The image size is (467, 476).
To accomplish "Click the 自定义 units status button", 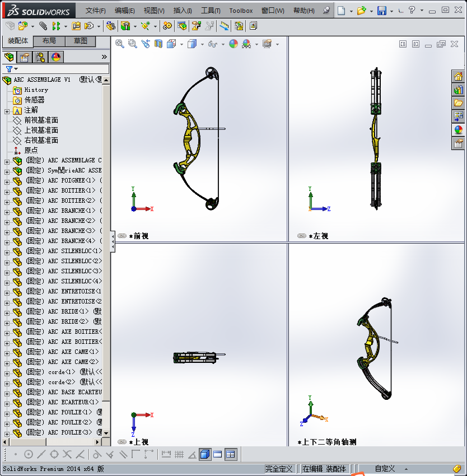I will point(385,469).
